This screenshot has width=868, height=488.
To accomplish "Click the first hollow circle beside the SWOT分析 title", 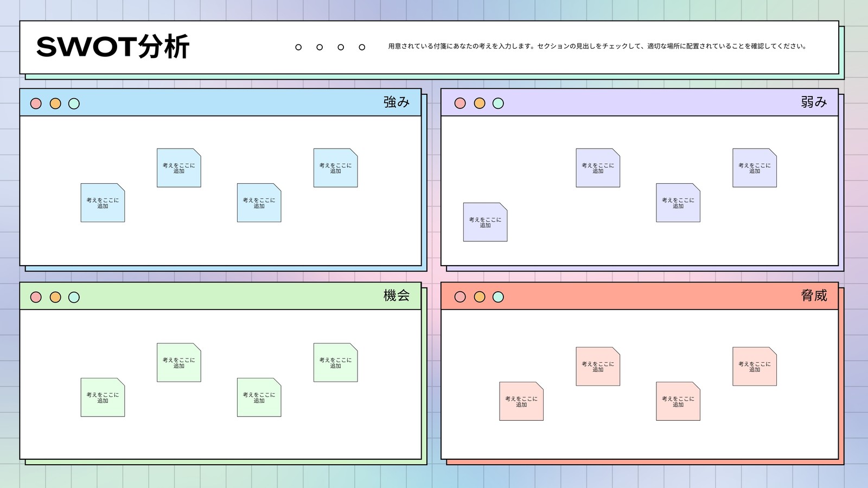I will [x=298, y=47].
